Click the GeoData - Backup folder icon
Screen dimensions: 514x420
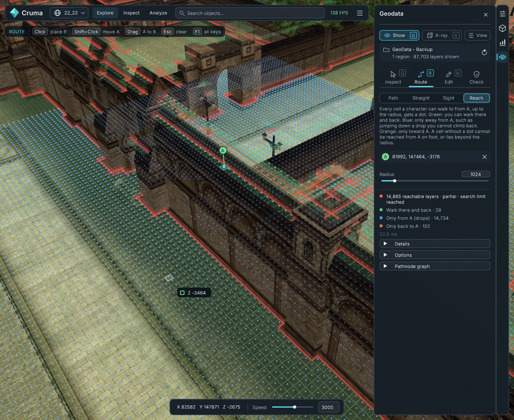386,50
